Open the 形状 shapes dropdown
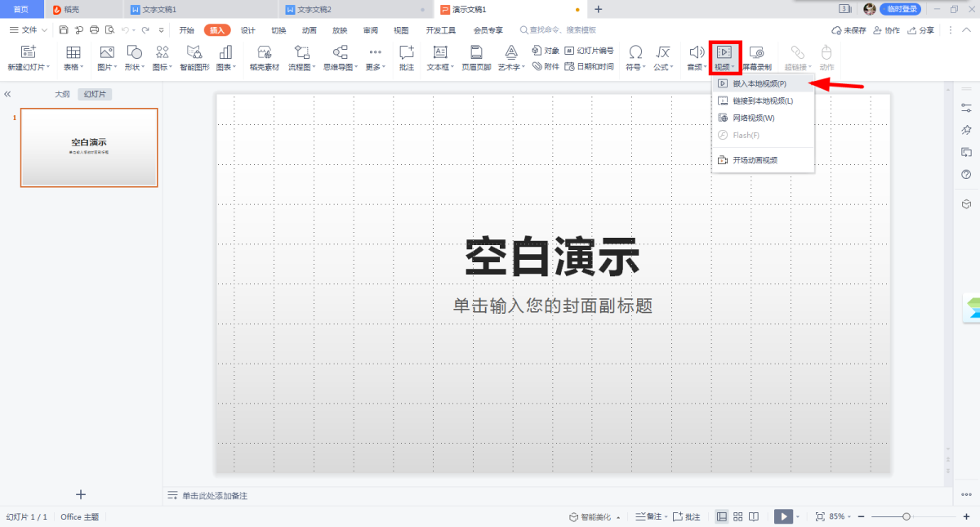 coord(134,67)
